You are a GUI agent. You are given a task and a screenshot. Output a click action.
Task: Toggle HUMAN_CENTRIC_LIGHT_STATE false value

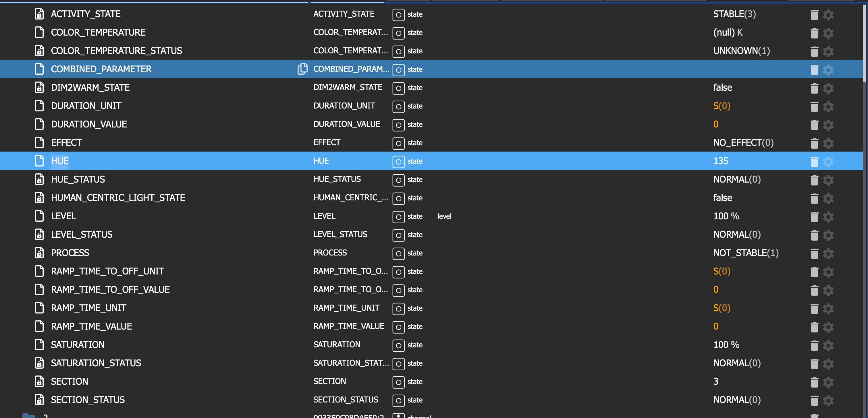pos(722,198)
